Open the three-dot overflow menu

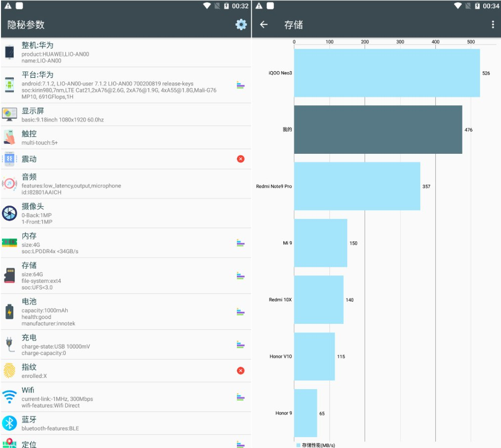coord(493,25)
